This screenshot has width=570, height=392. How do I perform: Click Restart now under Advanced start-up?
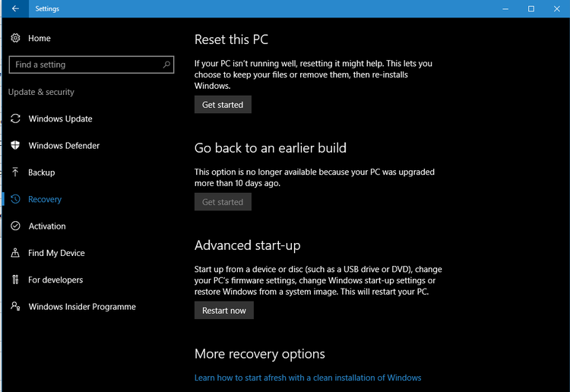tap(224, 311)
